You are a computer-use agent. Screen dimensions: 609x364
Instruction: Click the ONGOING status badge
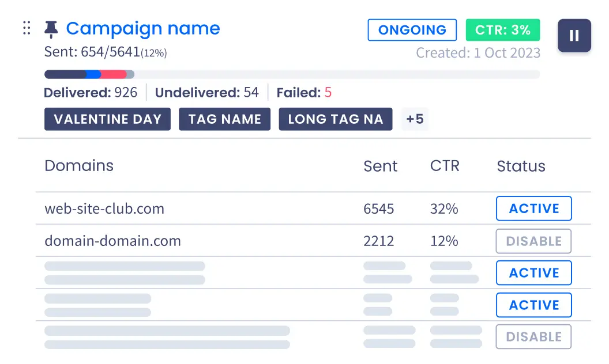[412, 29]
